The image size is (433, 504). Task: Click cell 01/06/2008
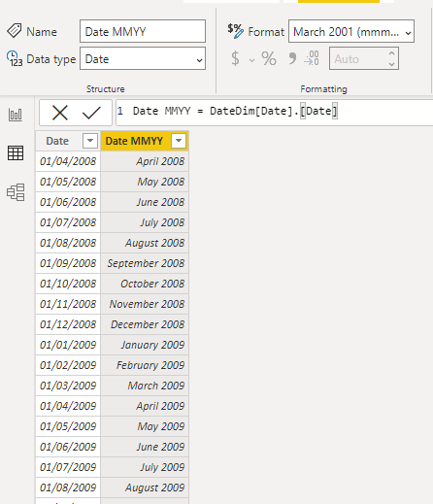click(68, 202)
